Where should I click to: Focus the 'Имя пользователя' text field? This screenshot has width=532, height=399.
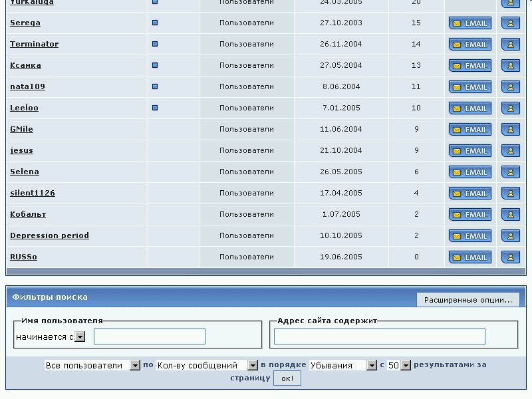coord(150,336)
